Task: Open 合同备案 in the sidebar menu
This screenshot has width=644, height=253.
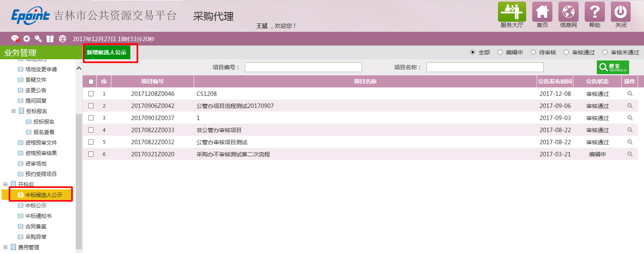Action: point(36,226)
